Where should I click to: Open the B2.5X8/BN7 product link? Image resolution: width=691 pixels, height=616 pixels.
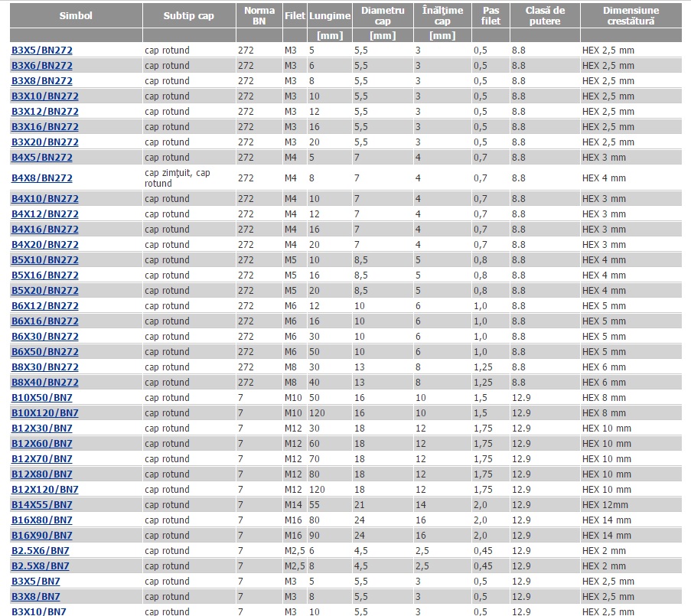pos(41,566)
